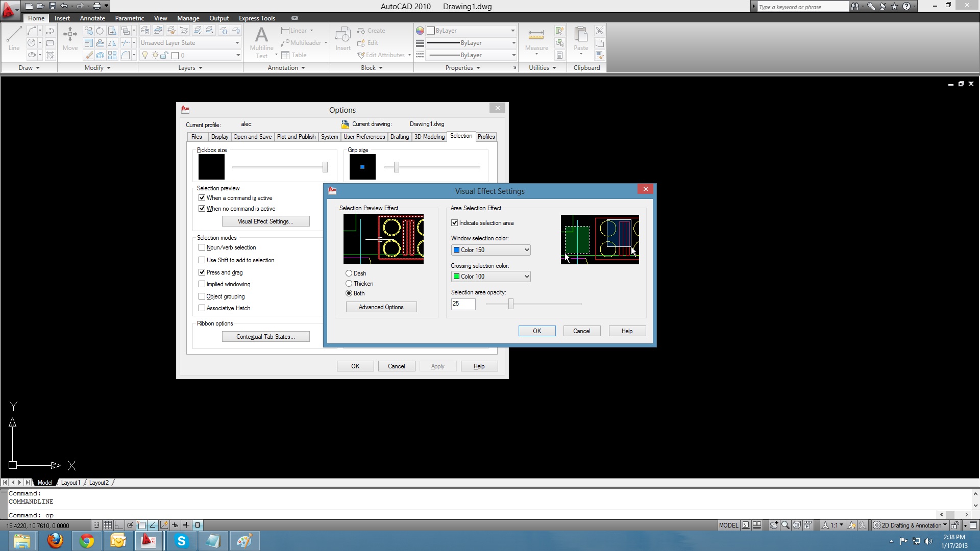Expand the Layers panel

[190, 68]
